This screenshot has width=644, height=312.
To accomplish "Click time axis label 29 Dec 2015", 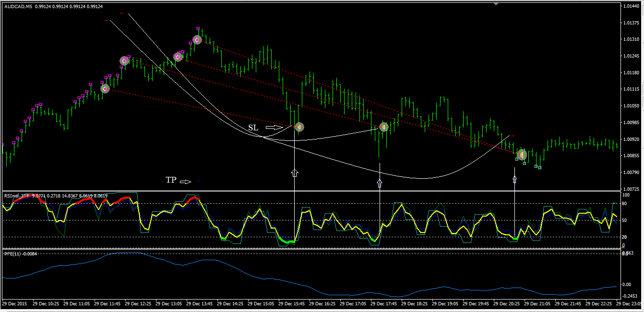I will tap(14, 304).
